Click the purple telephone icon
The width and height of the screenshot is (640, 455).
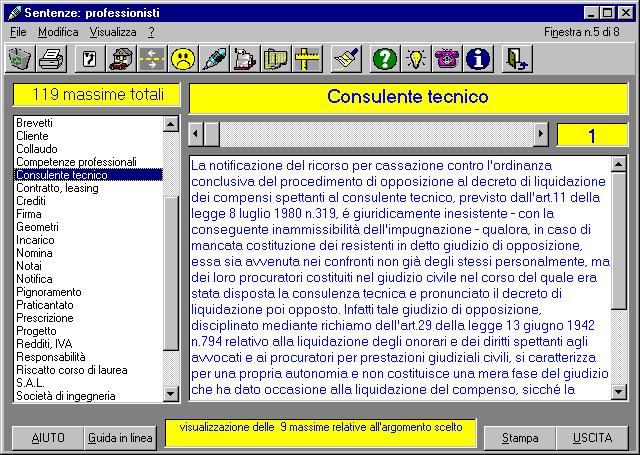447,59
